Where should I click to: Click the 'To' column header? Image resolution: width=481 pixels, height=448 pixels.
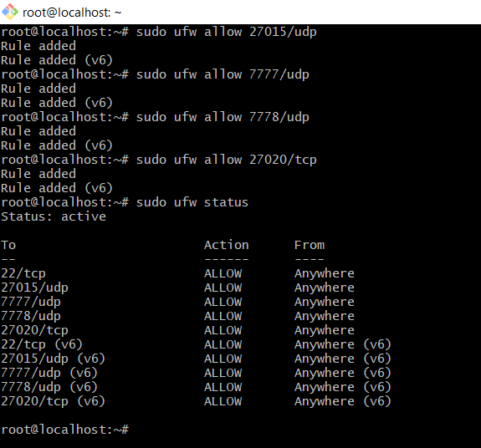8,245
